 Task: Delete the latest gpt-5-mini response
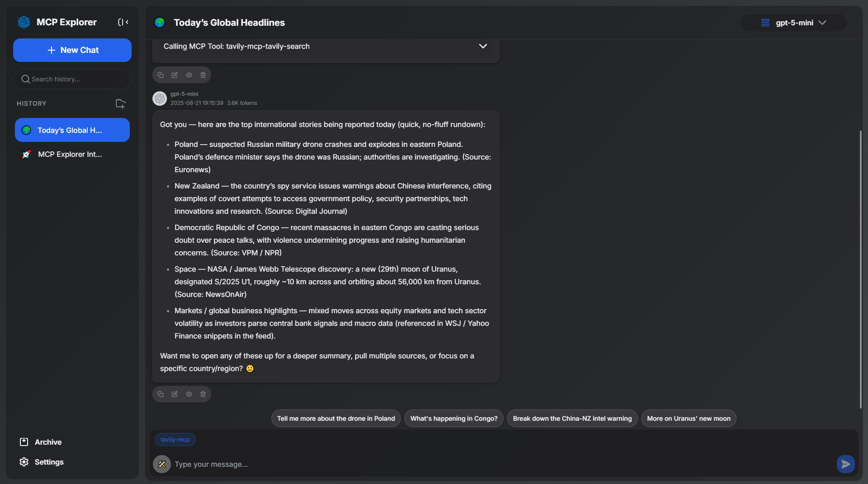click(203, 394)
